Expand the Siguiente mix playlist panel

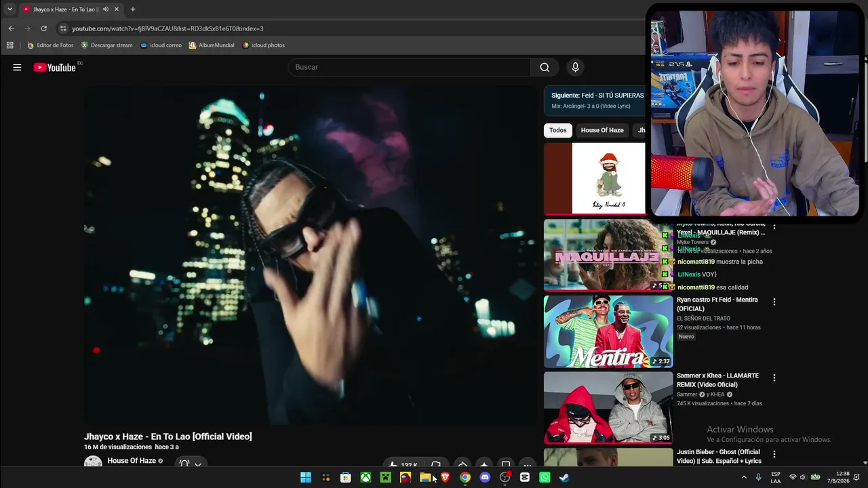pyautogui.click(x=595, y=100)
